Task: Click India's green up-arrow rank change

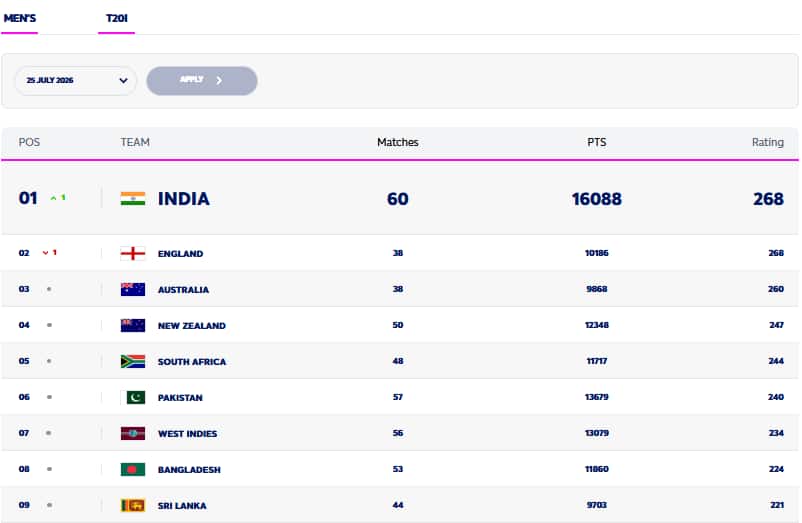Action: click(x=58, y=198)
